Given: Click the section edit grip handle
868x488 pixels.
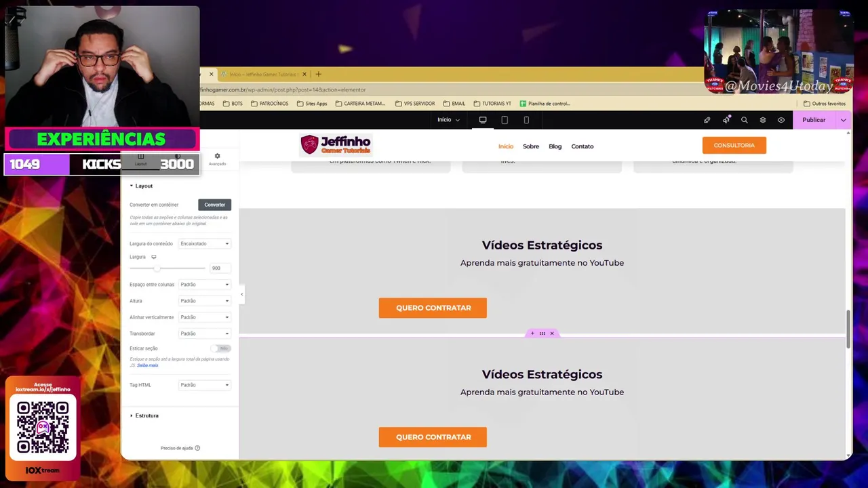Looking at the screenshot, I should (x=542, y=333).
